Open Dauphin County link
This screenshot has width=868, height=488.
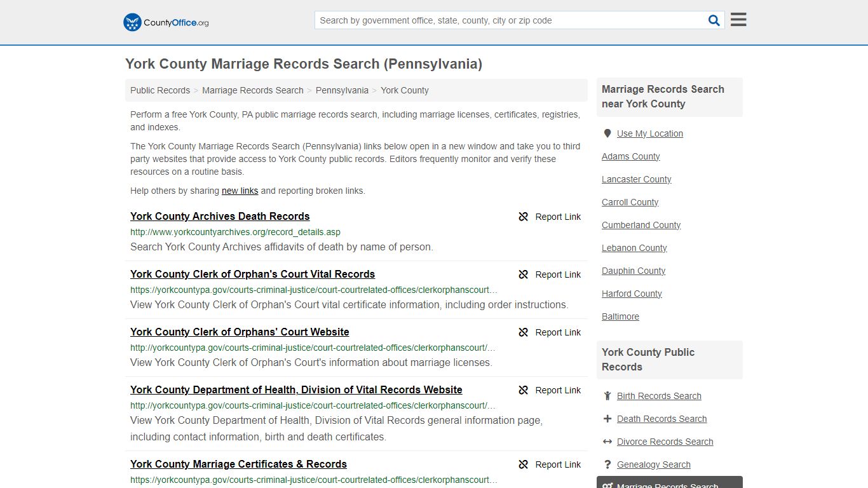click(x=634, y=271)
